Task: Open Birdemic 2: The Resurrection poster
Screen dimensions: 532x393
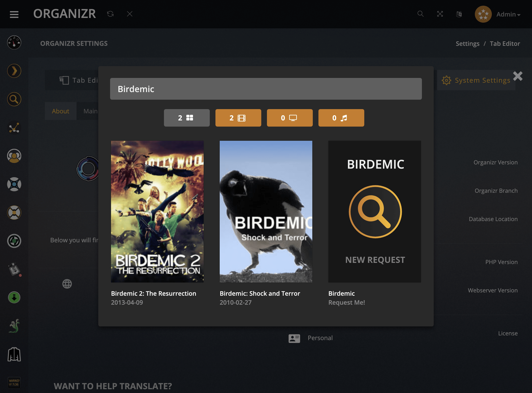Action: pos(157,211)
